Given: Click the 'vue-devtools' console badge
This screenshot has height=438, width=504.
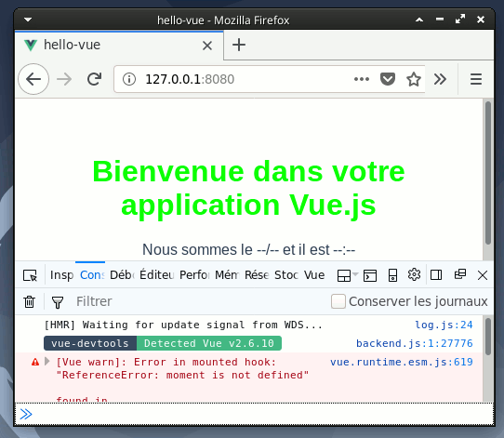Looking at the screenshot, I should (90, 343).
